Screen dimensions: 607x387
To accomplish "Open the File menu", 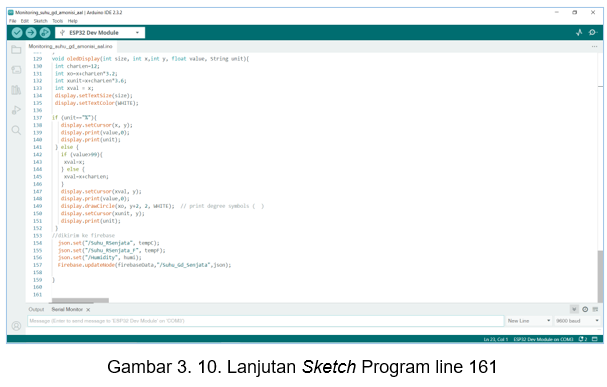I will pos(13,21).
